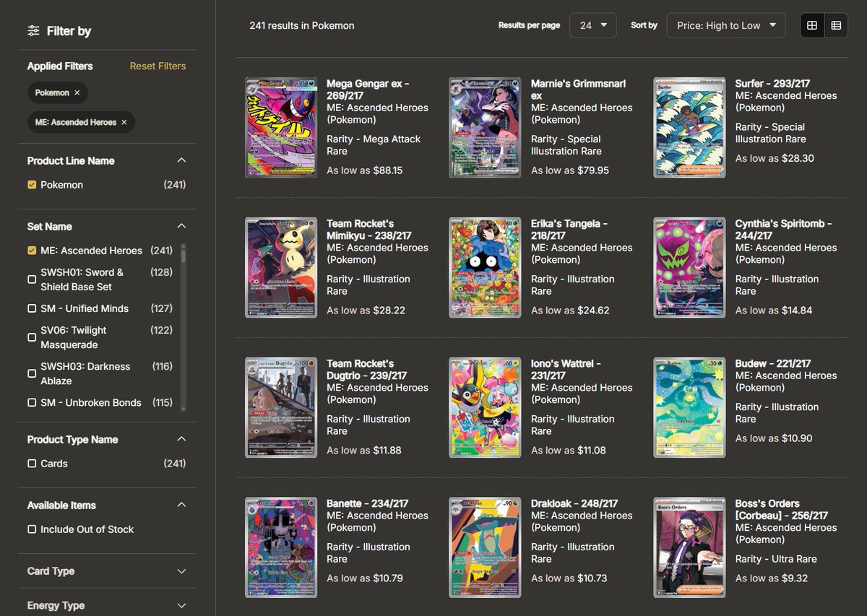Viewport: 867px width, 616px height.
Task: Open the Banette card image
Action: pos(281,547)
